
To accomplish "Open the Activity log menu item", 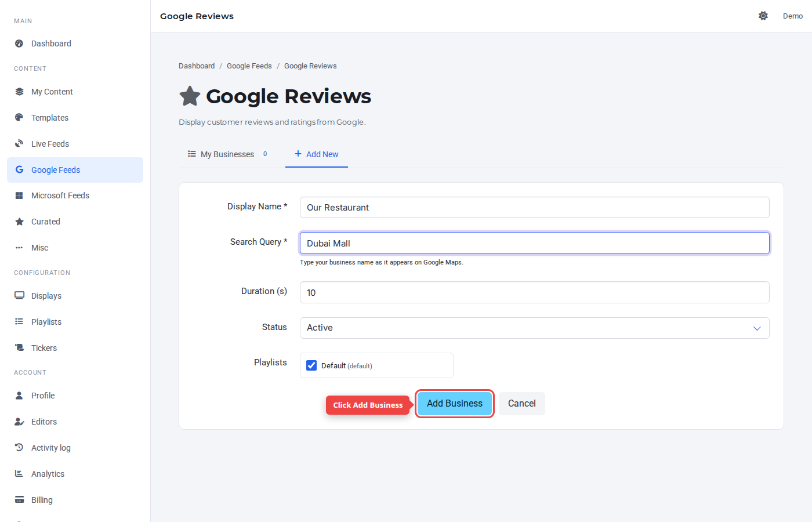I will tap(75, 448).
